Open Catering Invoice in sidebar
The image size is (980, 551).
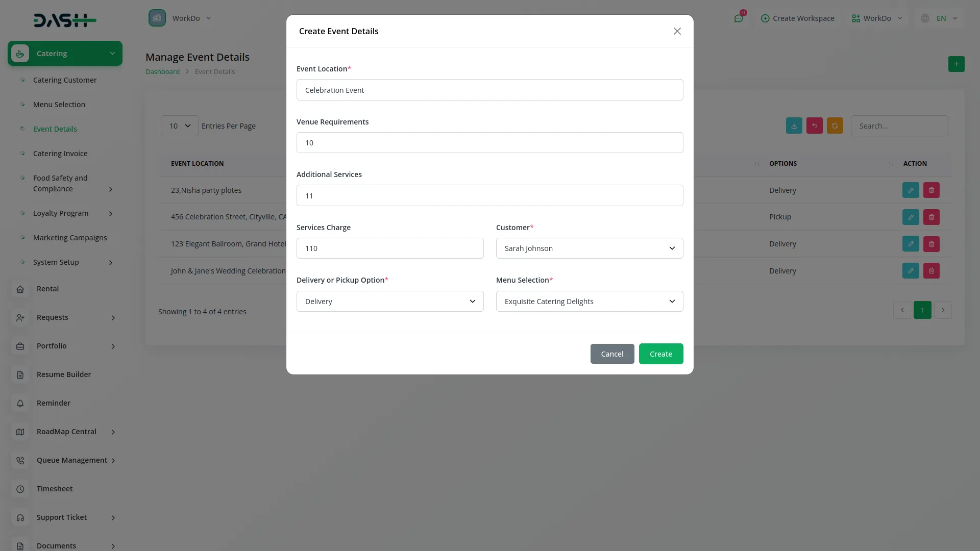(x=60, y=154)
